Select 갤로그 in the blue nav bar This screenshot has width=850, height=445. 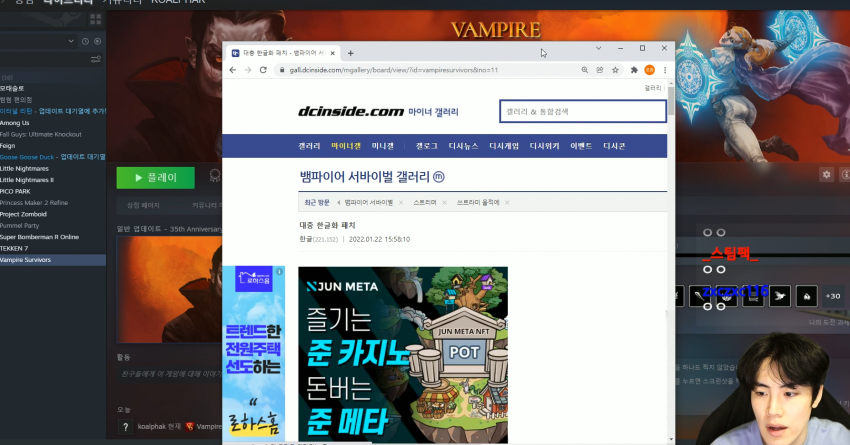pyautogui.click(x=427, y=146)
